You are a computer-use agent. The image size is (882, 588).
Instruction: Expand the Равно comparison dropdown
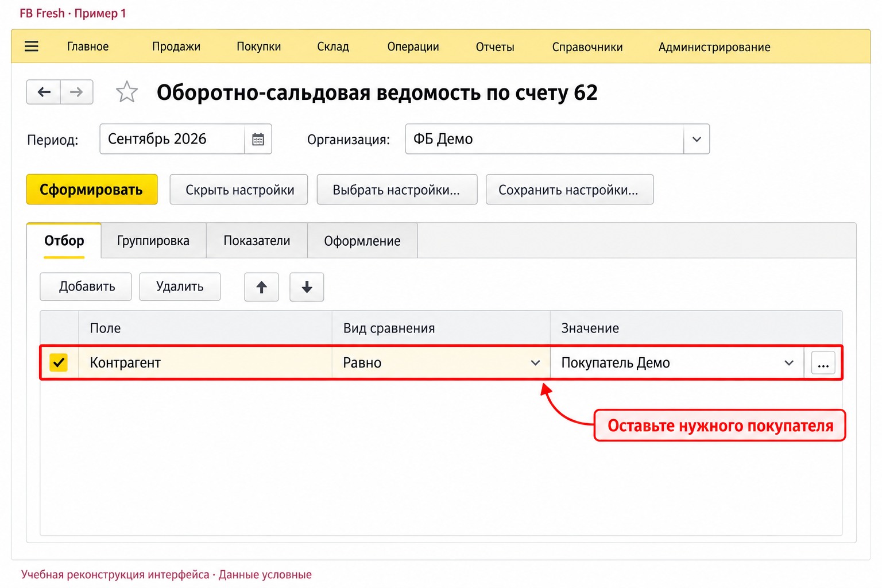tap(535, 363)
